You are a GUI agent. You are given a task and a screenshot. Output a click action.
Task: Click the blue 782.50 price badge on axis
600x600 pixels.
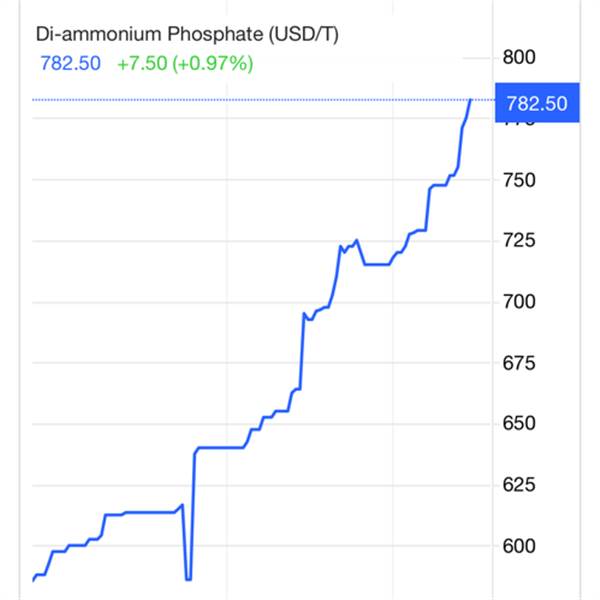click(x=537, y=103)
